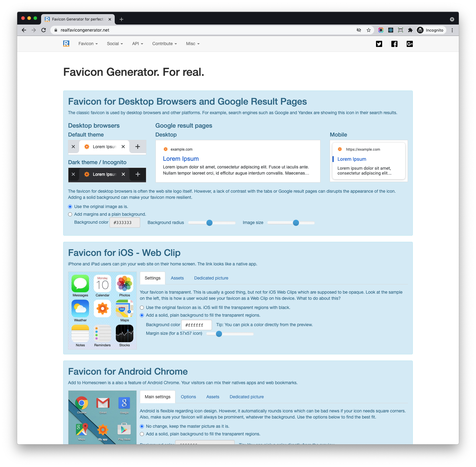Click the RealFaviconGenerator logo icon

point(66,44)
